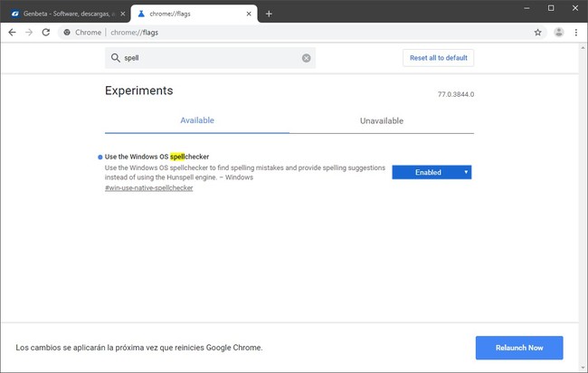Close the Genbeta tab
The width and height of the screenshot is (588, 373).
coord(123,14)
